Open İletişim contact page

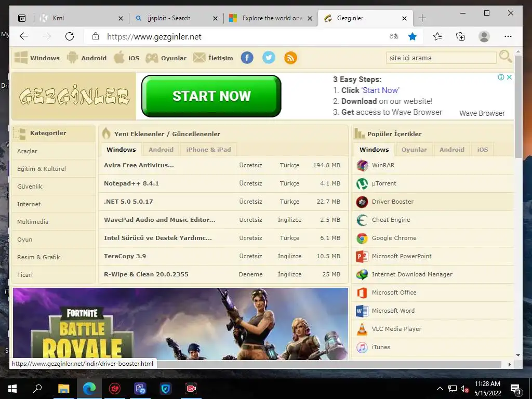212,58
